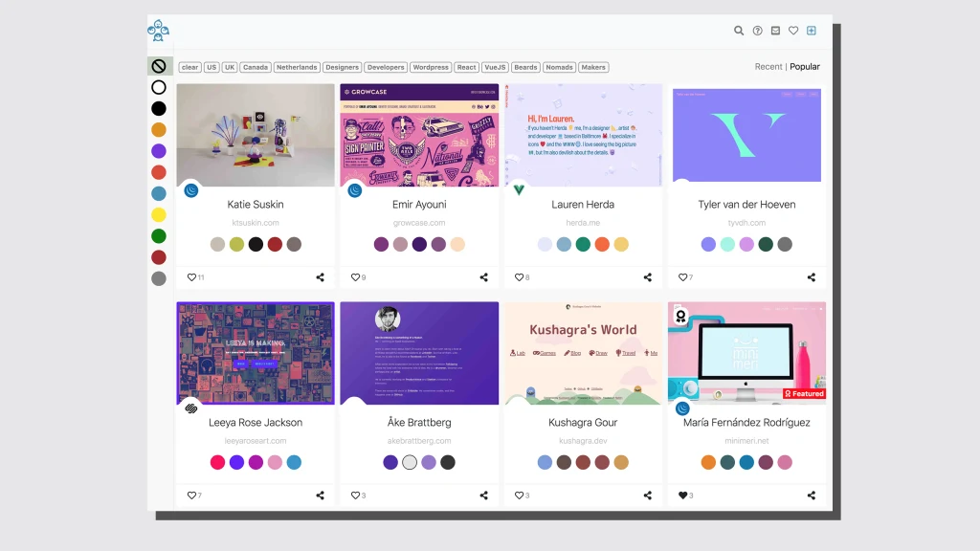This screenshot has width=980, height=551.
Task: Switch sorting to Recent
Action: 768,66
